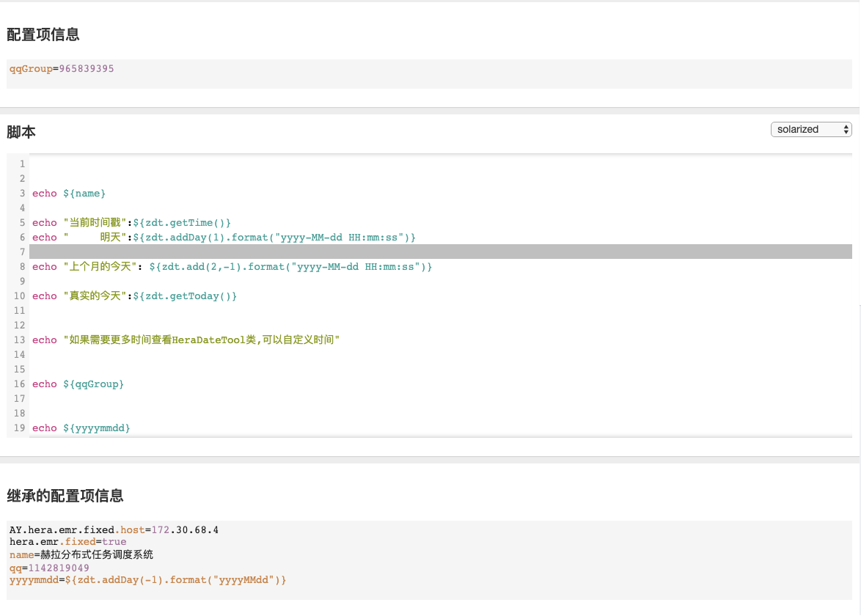Click line number 13 in gutter

(x=20, y=340)
